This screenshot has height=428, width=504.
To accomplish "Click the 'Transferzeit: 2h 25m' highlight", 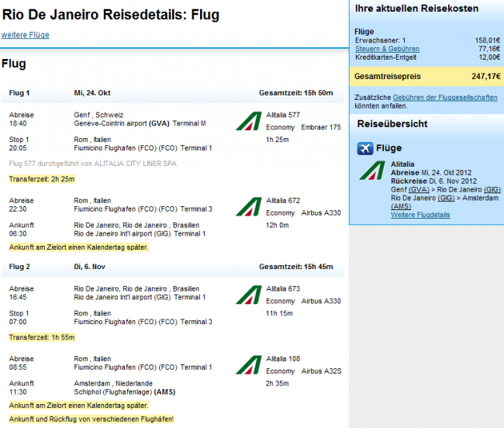I will coord(41,179).
